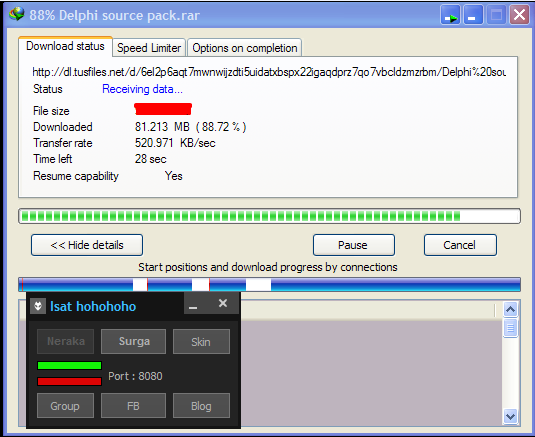Click the '520.971 KB/sec' transfer rate value
This screenshot has height=437, width=535.
pos(175,143)
